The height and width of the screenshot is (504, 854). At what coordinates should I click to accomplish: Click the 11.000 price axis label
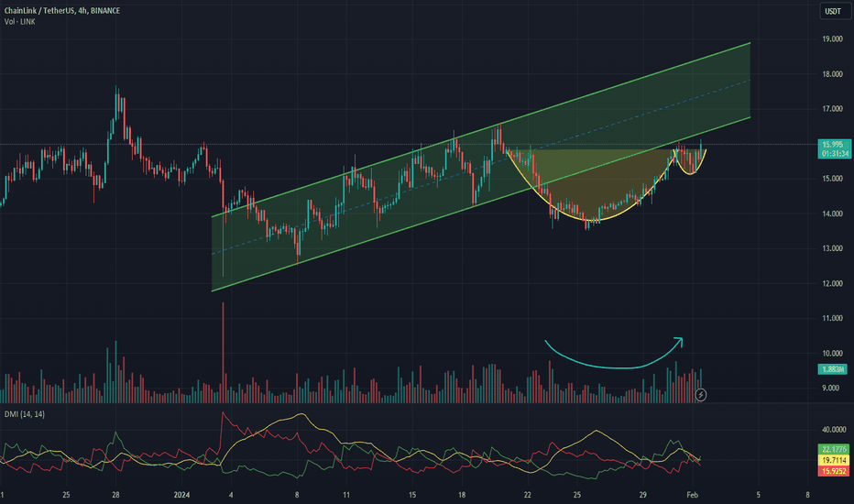click(833, 318)
